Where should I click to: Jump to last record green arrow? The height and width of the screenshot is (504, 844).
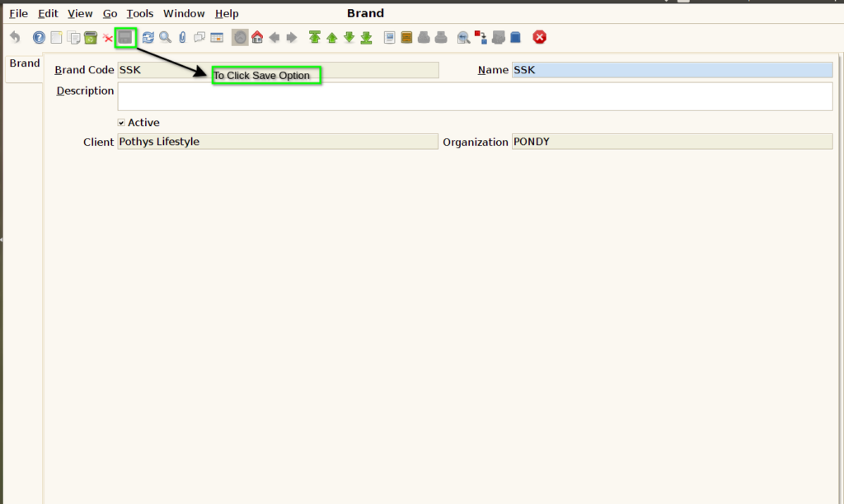tap(367, 37)
